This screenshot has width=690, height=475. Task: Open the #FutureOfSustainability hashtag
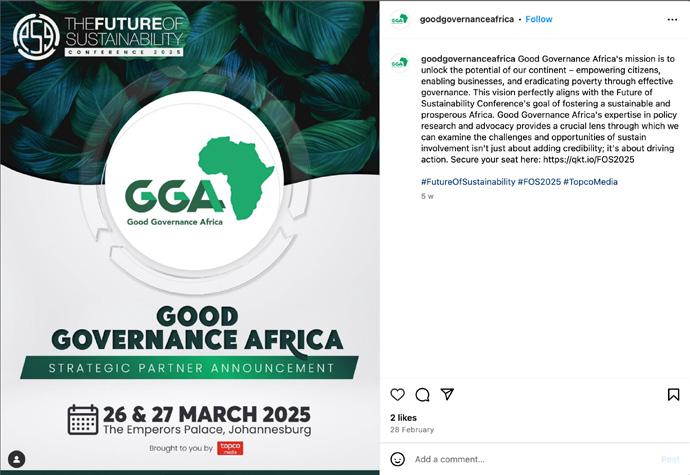(468, 182)
